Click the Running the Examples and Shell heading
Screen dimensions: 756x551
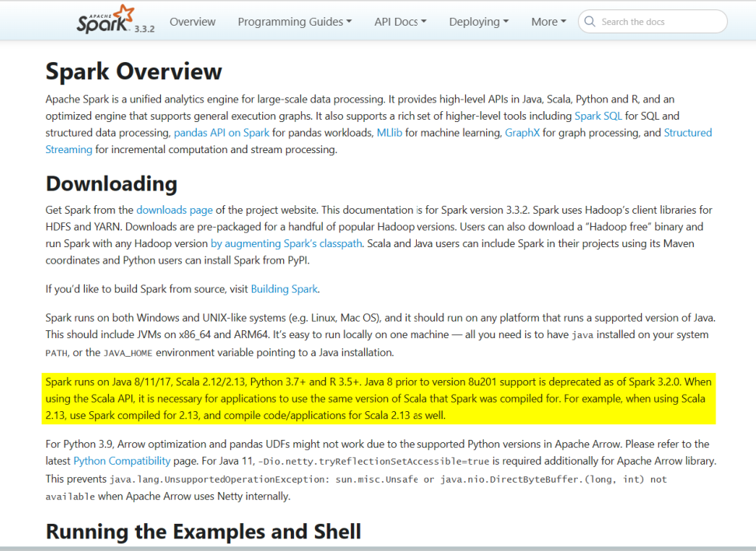tap(203, 532)
